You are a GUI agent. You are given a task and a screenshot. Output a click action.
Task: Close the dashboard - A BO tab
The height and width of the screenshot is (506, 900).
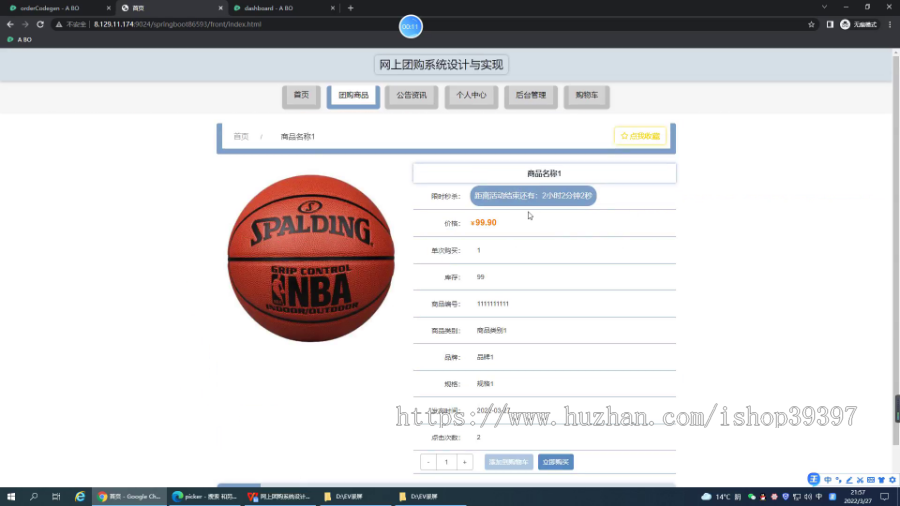332,8
